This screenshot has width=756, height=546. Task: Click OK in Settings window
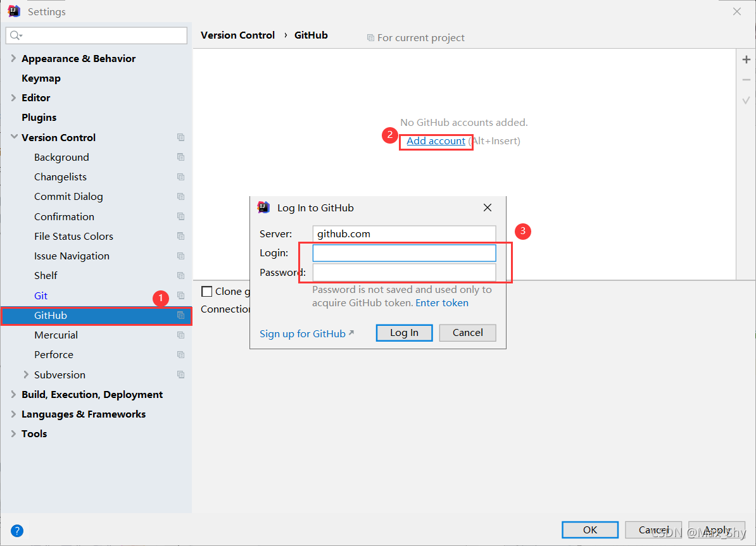pos(590,530)
